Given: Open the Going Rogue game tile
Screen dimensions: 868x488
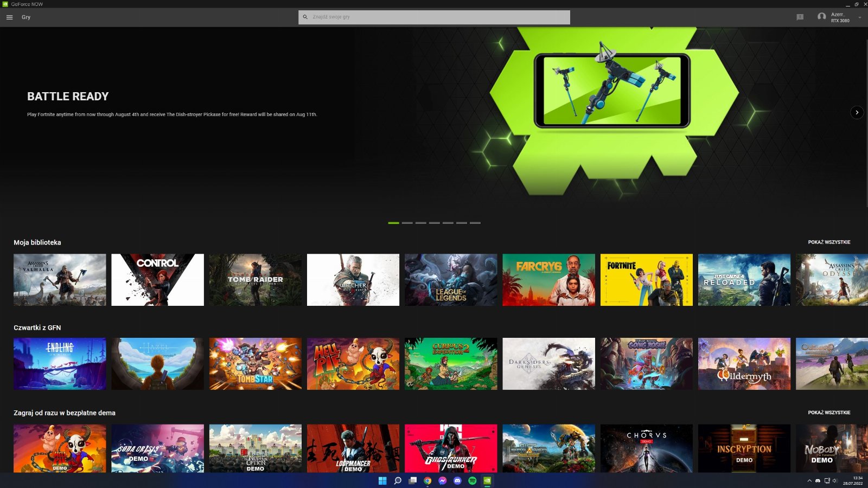Looking at the screenshot, I should point(647,364).
